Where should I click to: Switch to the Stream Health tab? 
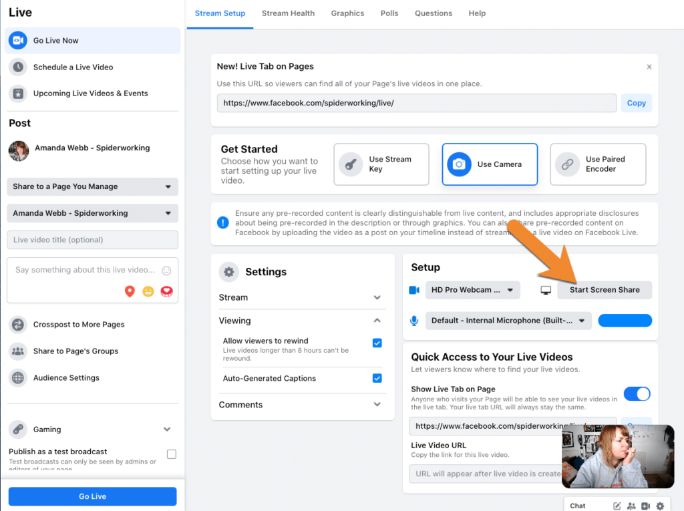click(x=288, y=13)
